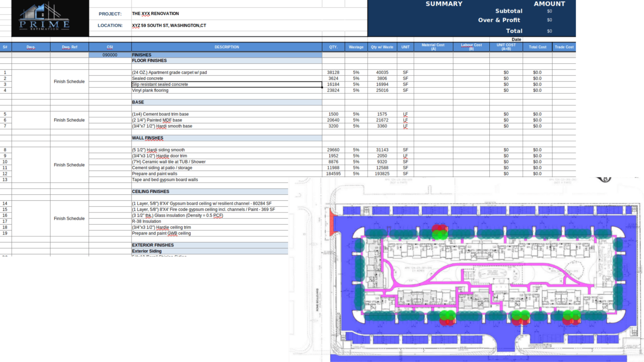Select the Total value in the SUMMARY panel
This screenshot has width=644, height=362.
click(549, 31)
